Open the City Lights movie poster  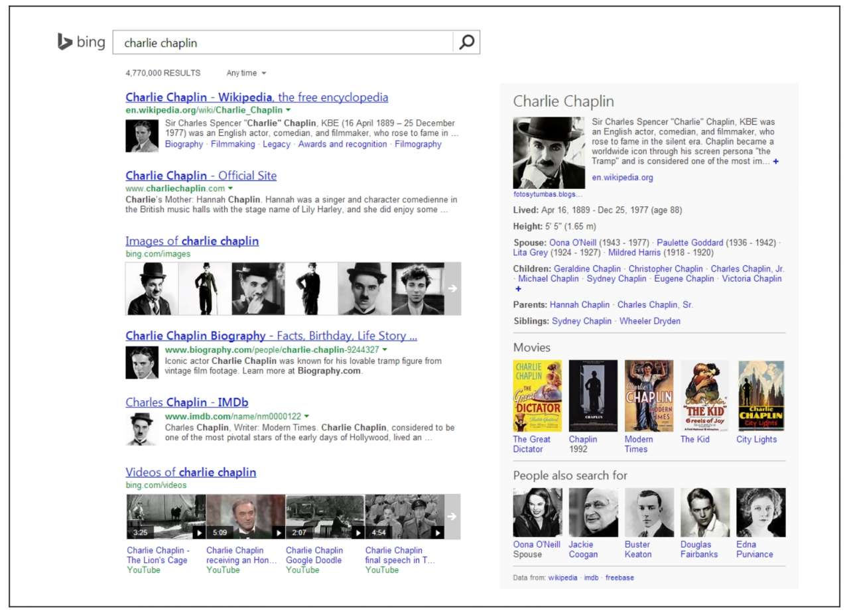[761, 396]
